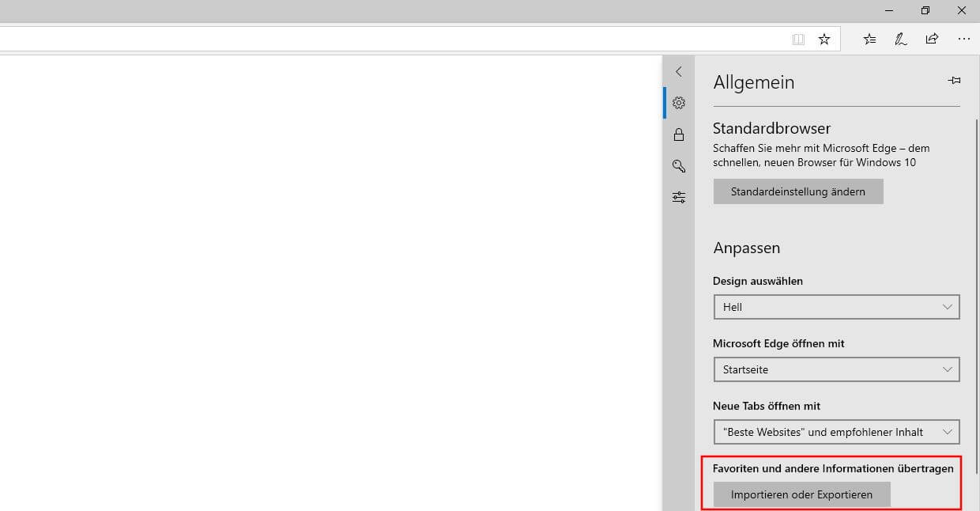Collapse settings pane with back chevron
This screenshot has height=511, width=980.
point(678,71)
